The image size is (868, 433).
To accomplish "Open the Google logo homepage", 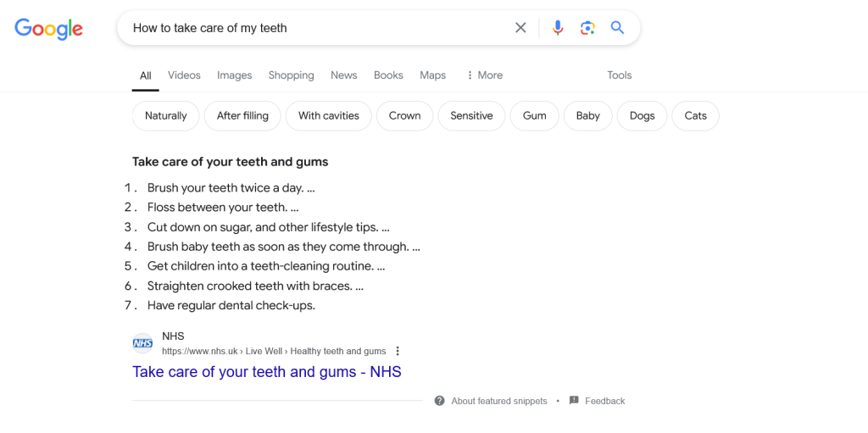I will 48,29.
